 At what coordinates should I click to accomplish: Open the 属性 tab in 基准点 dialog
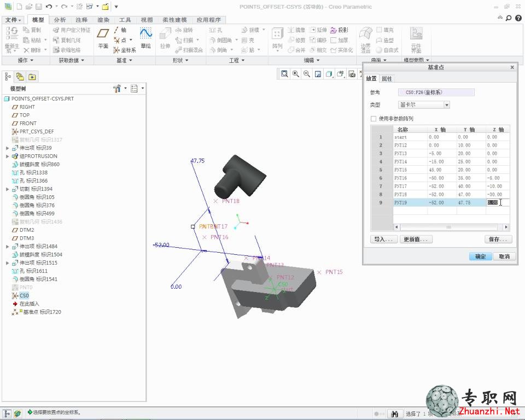click(x=387, y=79)
